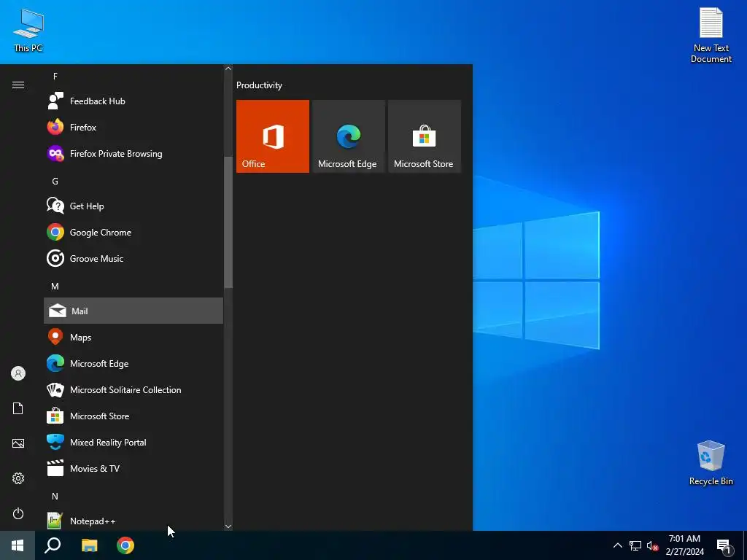
Task: Click the app list scrollbar thumb
Action: click(x=228, y=222)
